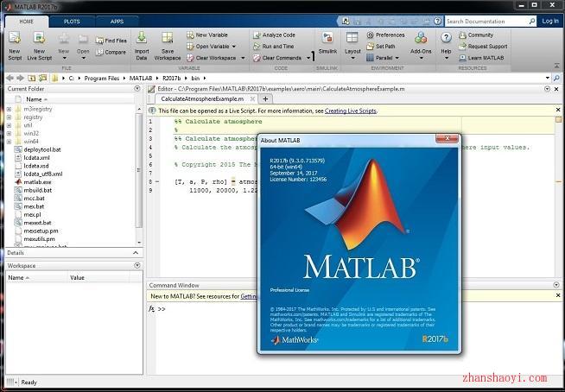The width and height of the screenshot is (565, 392).
Task: Open the New dropdown arrow
Action: click(x=64, y=58)
